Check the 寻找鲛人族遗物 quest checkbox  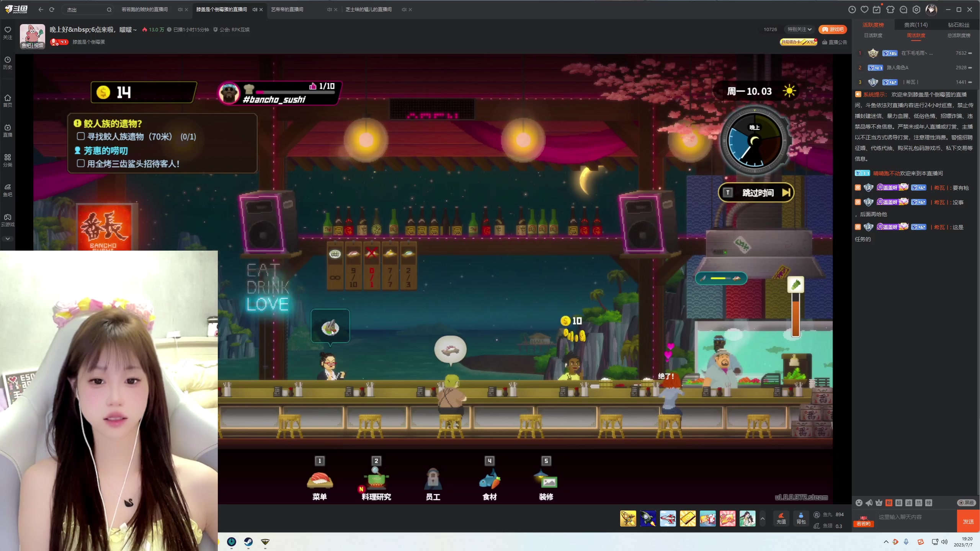coord(81,136)
